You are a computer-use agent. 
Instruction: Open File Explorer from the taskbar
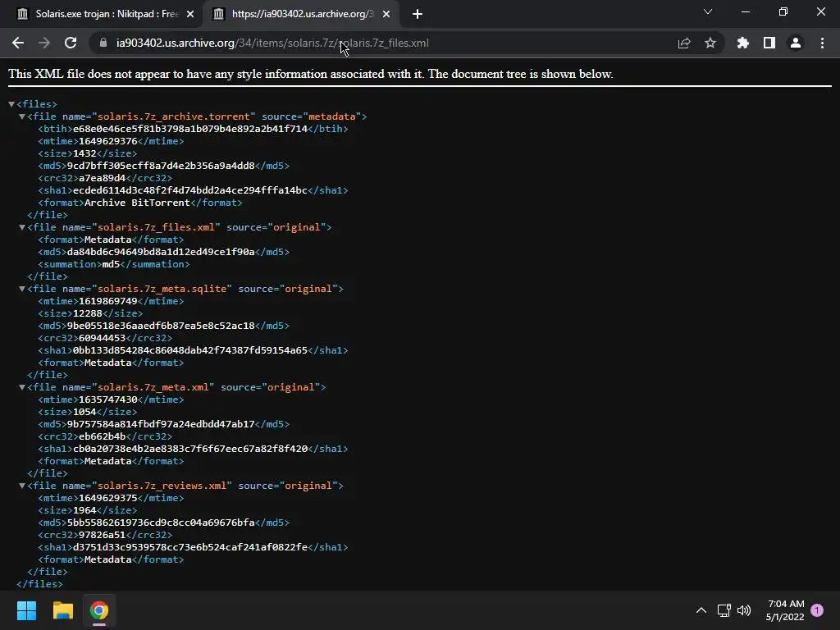click(x=62, y=610)
